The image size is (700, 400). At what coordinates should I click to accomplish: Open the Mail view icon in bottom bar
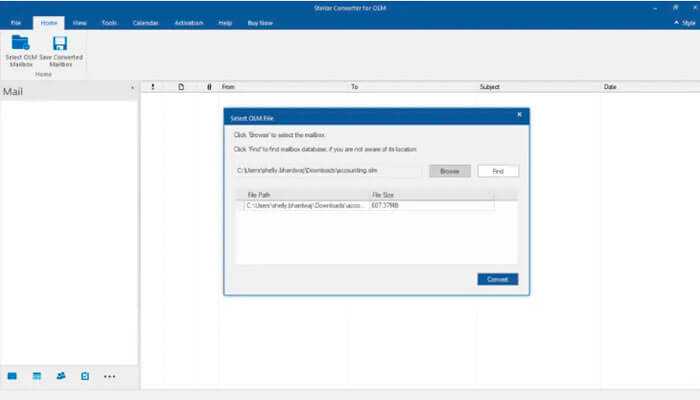pos(12,376)
